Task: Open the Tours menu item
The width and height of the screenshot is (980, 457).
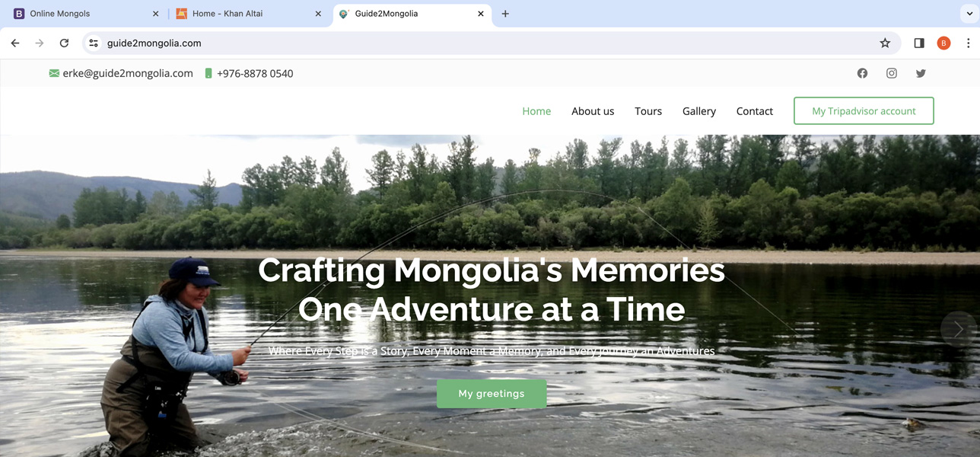Action: click(x=648, y=111)
